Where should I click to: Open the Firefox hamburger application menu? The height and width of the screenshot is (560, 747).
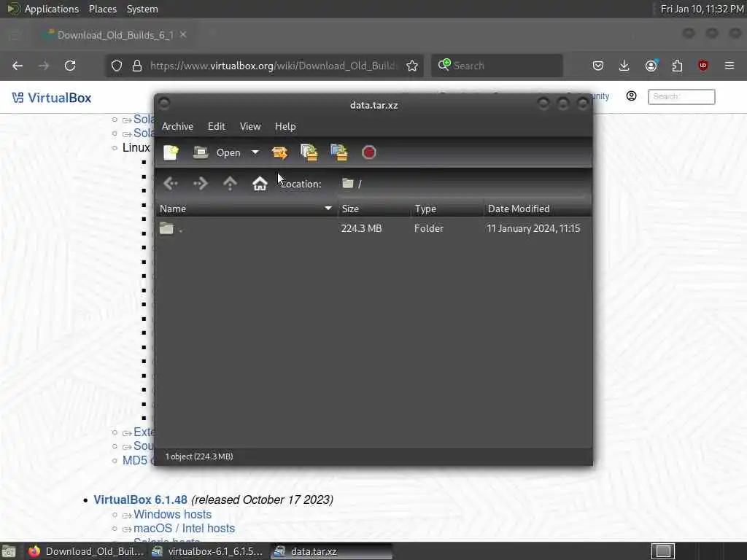click(x=729, y=66)
